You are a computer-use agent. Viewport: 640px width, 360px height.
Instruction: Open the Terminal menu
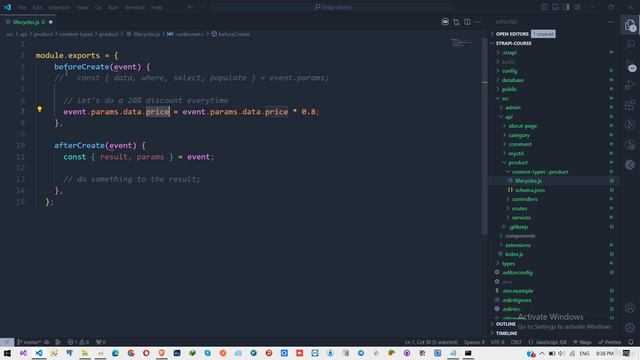click(134, 7)
